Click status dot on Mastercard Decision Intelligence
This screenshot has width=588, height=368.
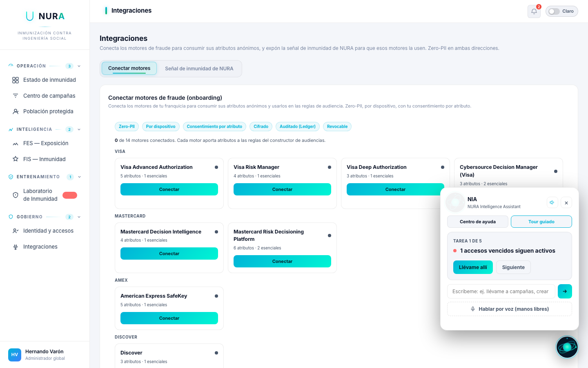coord(216,232)
